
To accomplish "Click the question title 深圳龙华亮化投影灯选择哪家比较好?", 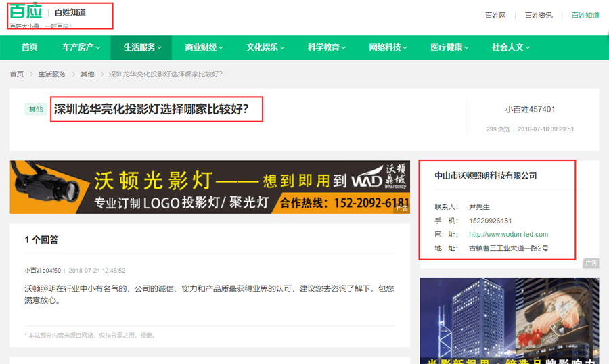I will coord(151,109).
